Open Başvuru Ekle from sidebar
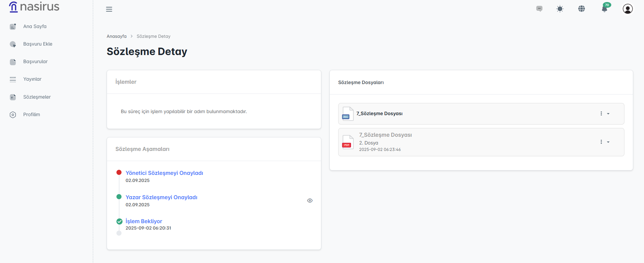This screenshot has height=263, width=644. [x=37, y=44]
